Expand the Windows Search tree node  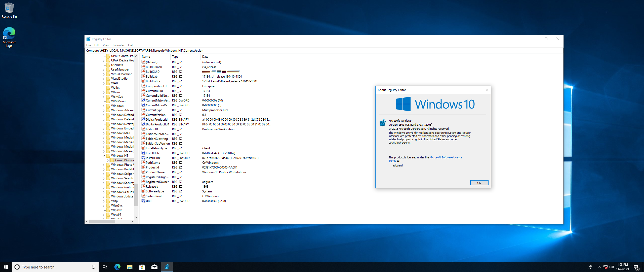point(104,178)
